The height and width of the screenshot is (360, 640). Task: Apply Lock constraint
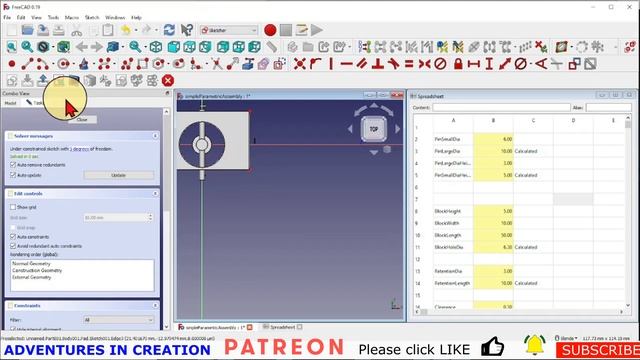[458, 64]
